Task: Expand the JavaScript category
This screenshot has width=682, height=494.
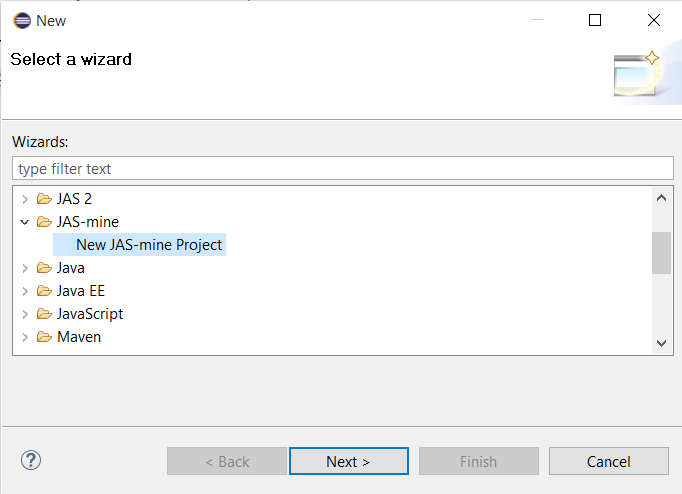Action: click(x=25, y=314)
